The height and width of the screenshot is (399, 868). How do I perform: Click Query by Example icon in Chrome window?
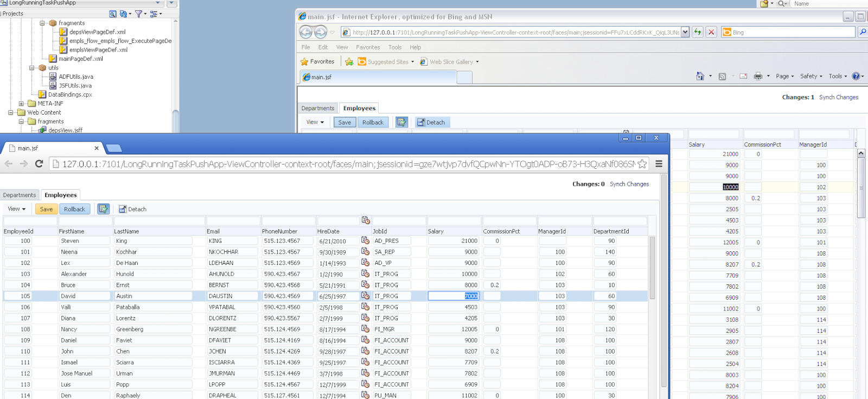pos(103,209)
